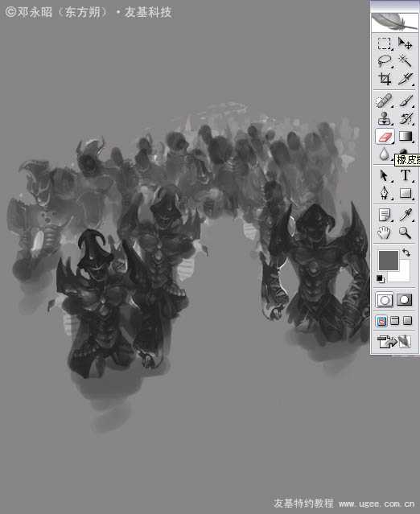Choose the Lasso tool

tap(385, 61)
